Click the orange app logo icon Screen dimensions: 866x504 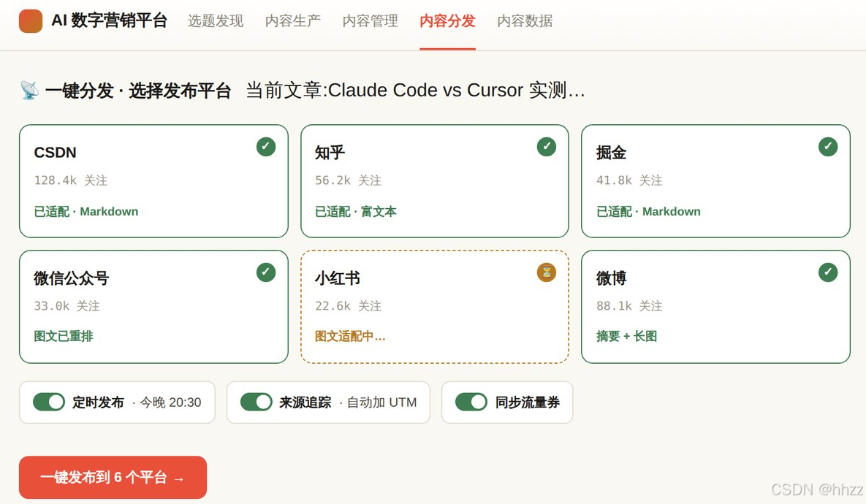(31, 21)
